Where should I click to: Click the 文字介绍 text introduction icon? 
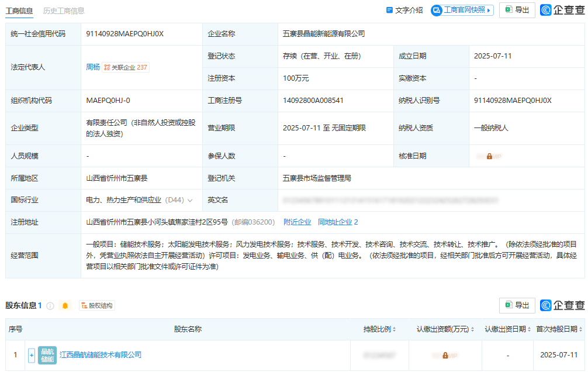(390, 11)
